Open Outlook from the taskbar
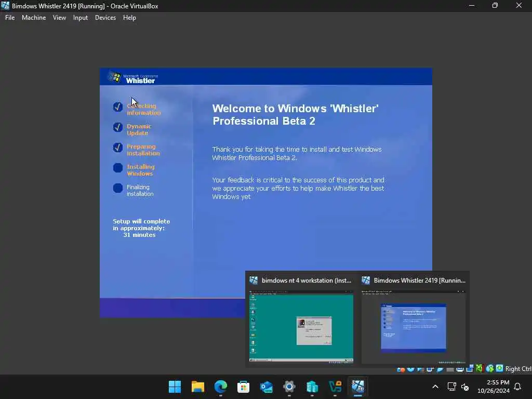 coord(267,387)
